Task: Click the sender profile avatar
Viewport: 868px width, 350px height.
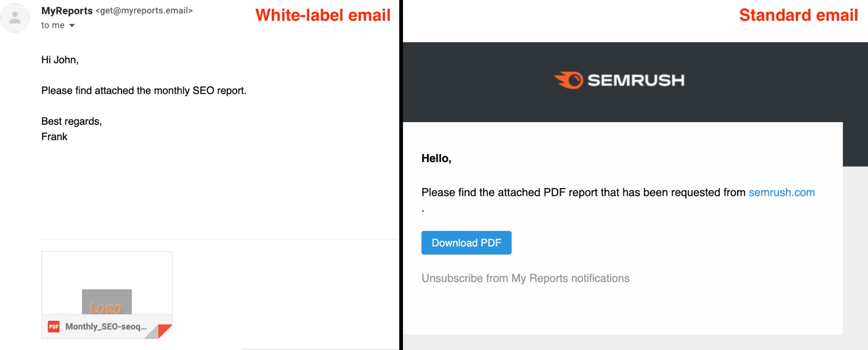Action: point(15,18)
